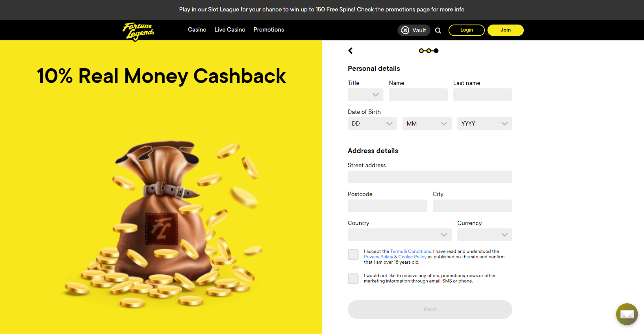Tick the no marketing offers checkbox
Image resolution: width=644 pixels, height=334 pixels.
[x=353, y=278]
